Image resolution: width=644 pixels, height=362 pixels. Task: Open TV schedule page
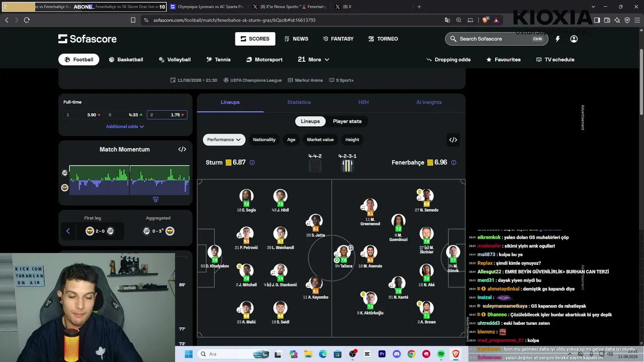[x=555, y=59]
